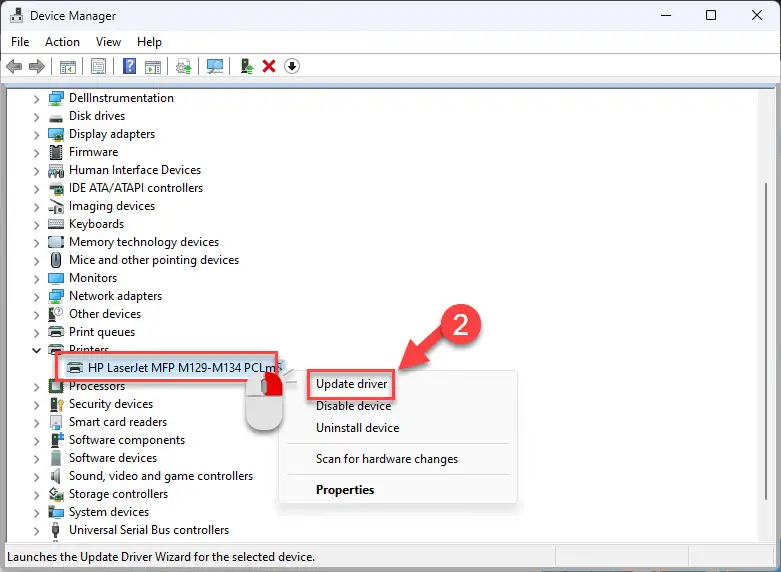Choose Uninstall device from context menu
The height and width of the screenshot is (572, 781).
pos(357,428)
